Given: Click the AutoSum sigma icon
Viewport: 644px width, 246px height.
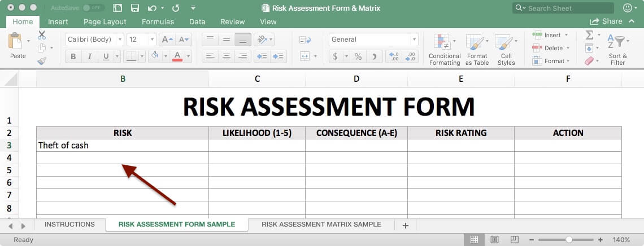Looking at the screenshot, I should [x=589, y=35].
